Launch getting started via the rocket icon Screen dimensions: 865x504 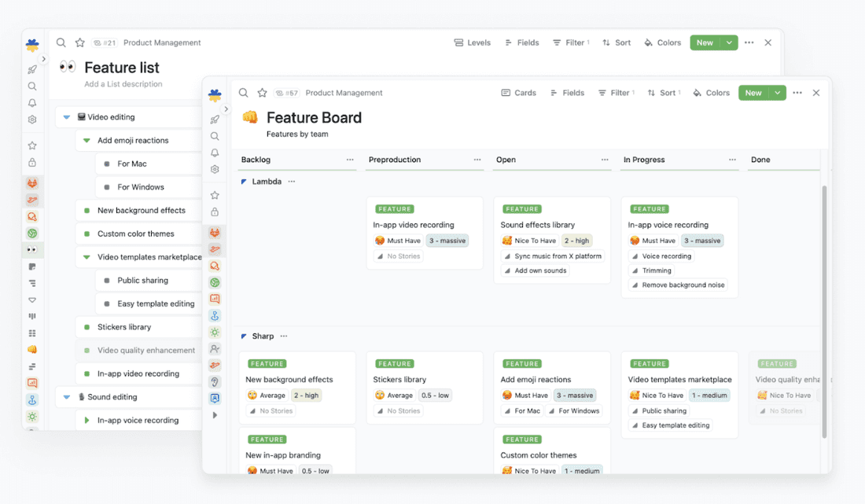[x=215, y=120]
